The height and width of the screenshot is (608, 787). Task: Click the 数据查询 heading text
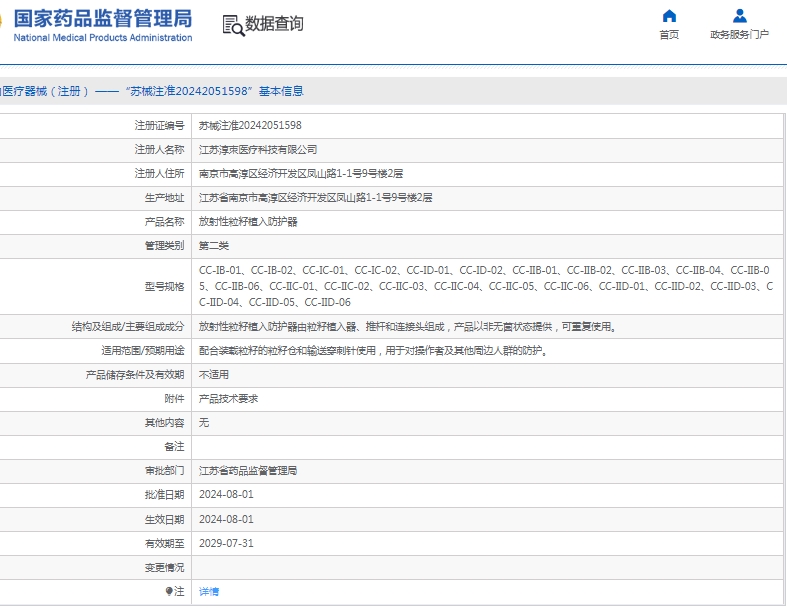[274, 24]
